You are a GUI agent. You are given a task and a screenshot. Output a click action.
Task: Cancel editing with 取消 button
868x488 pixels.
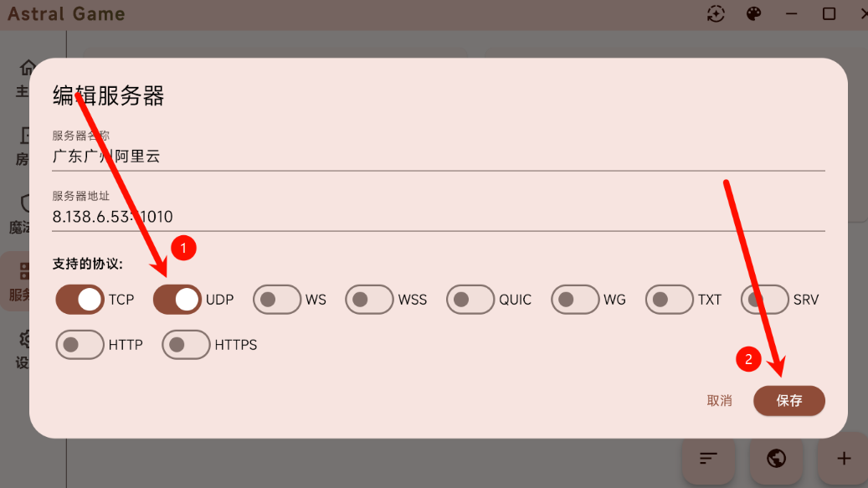(719, 401)
